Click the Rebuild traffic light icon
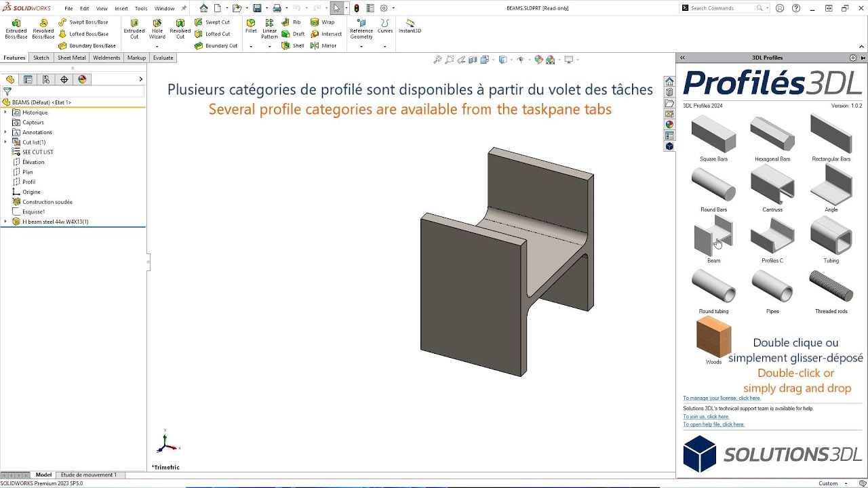Image resolution: width=868 pixels, height=488 pixels. click(x=357, y=8)
